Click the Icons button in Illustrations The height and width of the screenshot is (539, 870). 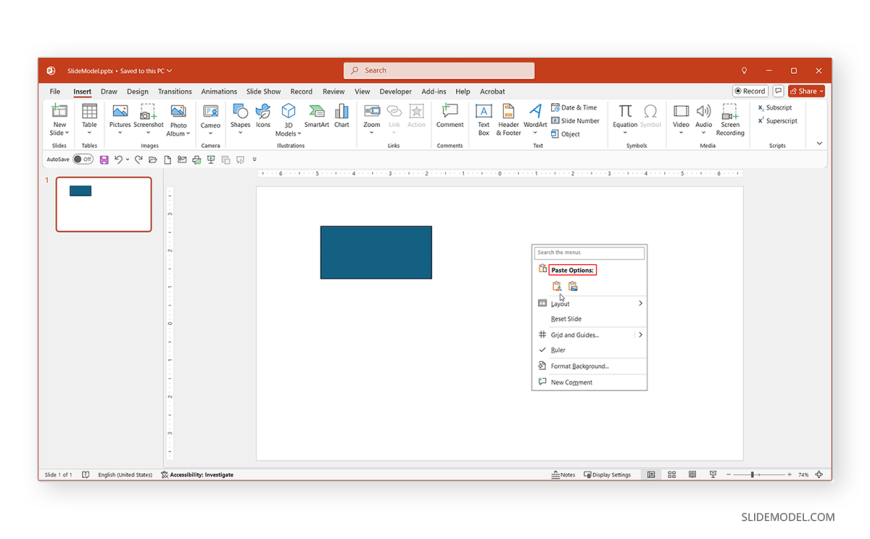tap(263, 115)
